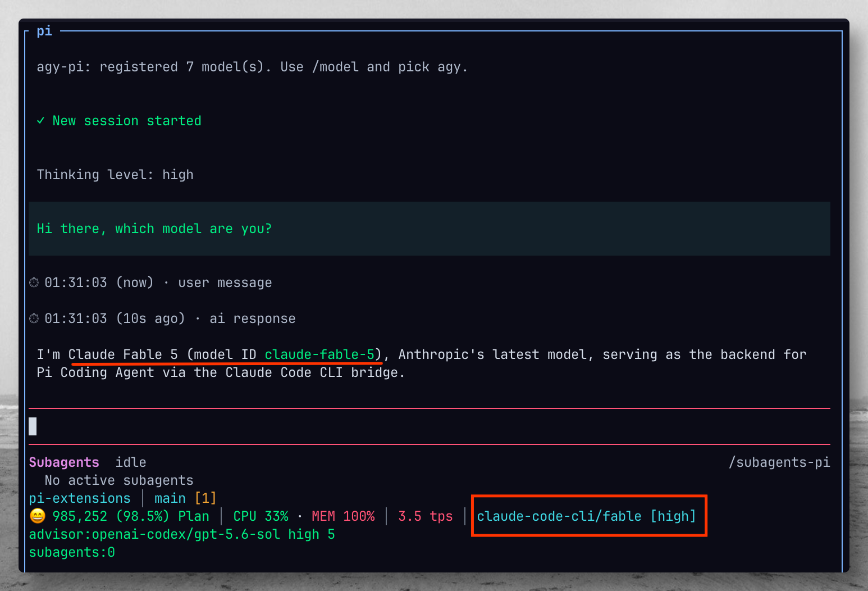This screenshot has height=591, width=868.
Task: Focus the prompt input line with the cursor
Action: tap(430, 426)
